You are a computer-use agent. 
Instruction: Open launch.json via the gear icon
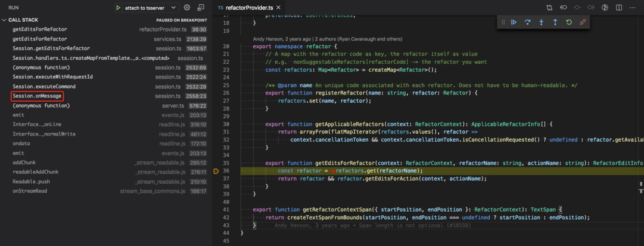[187, 8]
